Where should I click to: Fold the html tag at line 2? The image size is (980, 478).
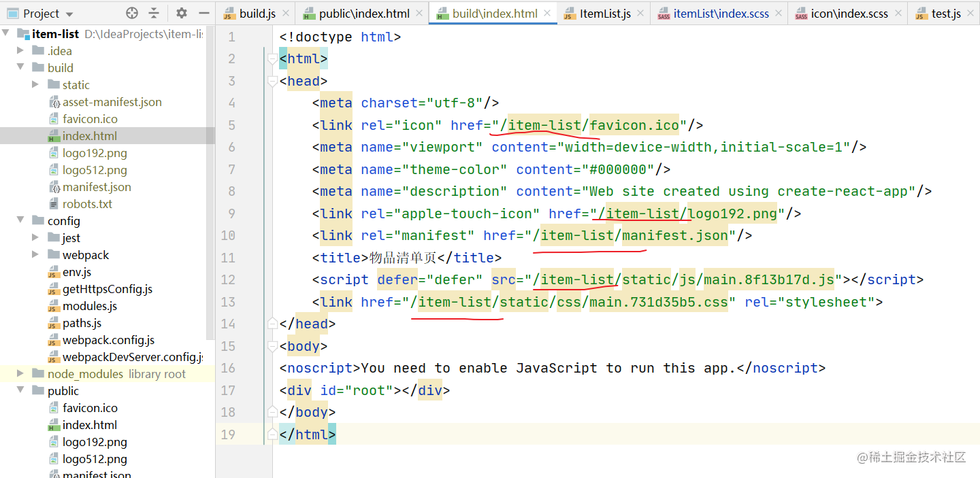(273, 59)
